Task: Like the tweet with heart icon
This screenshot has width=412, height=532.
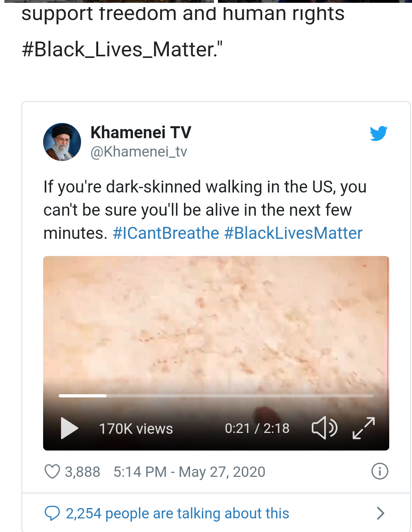Action: 52,472
